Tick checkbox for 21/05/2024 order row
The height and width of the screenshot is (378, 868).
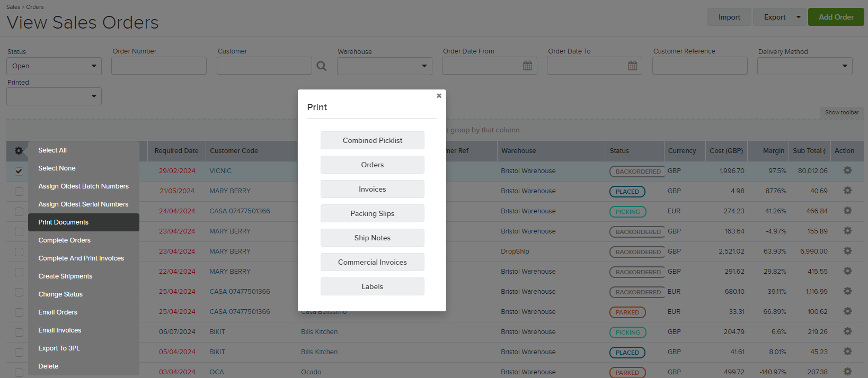[x=19, y=192]
